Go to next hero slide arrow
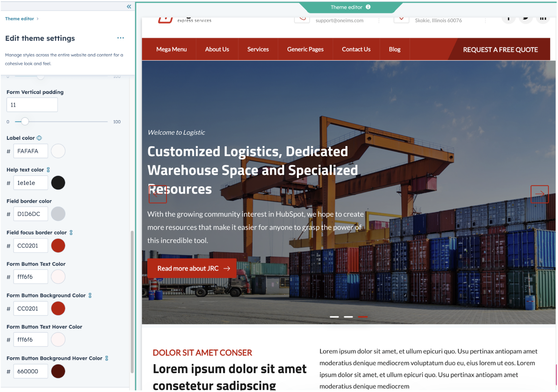The image size is (558, 392). point(539,194)
